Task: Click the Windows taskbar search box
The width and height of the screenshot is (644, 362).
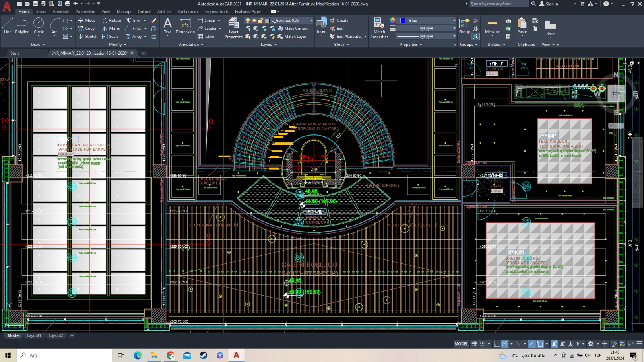Action: [64, 355]
